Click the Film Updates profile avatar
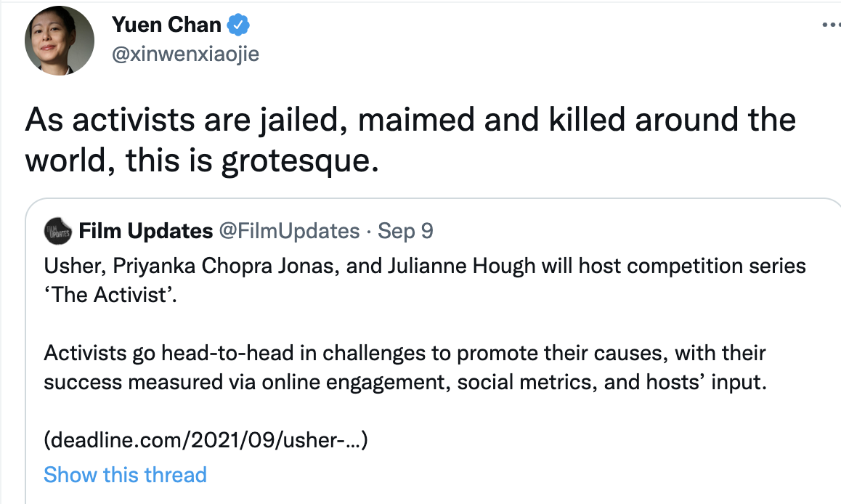 pyautogui.click(x=57, y=230)
